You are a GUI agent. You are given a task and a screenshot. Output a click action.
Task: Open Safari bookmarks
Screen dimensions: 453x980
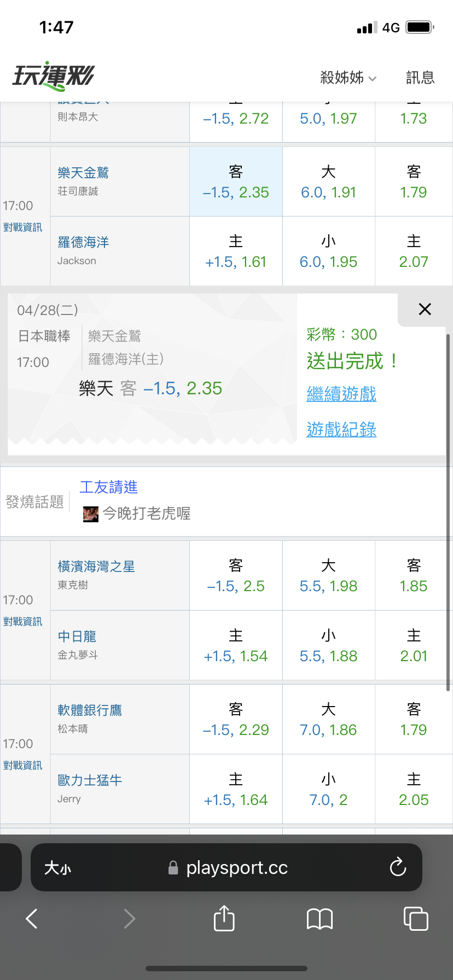(320, 919)
